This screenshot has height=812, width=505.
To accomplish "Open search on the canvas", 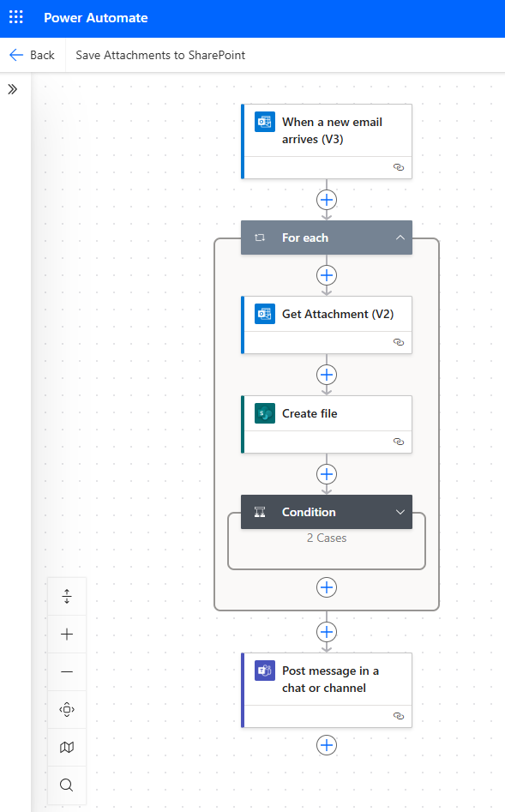I will point(67,785).
